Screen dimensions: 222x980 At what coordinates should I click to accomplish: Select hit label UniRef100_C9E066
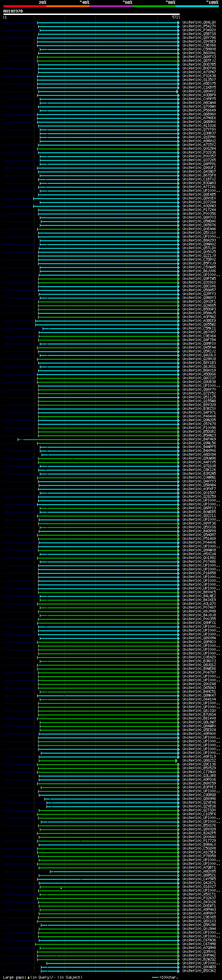199,45
